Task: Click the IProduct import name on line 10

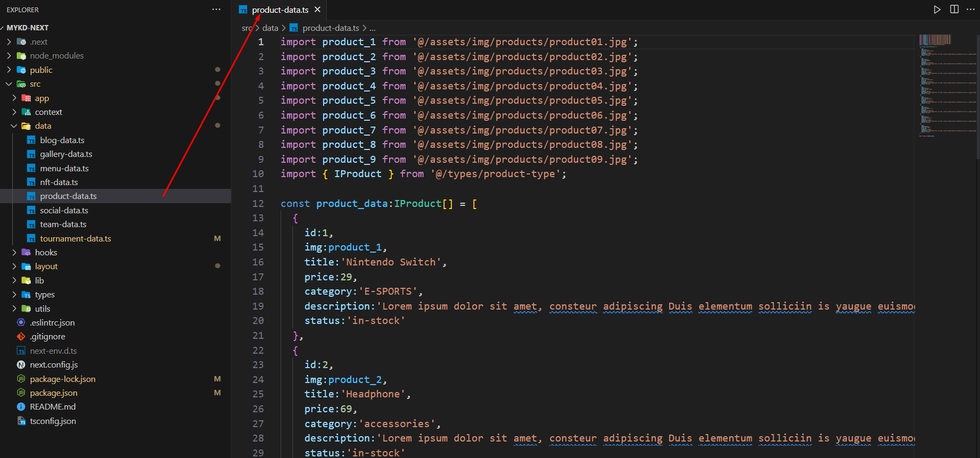Action: pos(358,173)
